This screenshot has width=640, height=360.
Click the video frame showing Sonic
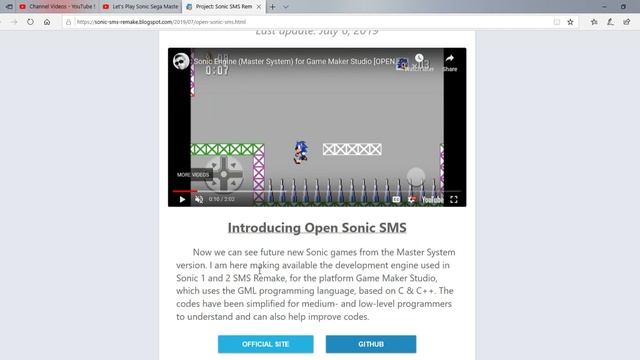coord(317,127)
